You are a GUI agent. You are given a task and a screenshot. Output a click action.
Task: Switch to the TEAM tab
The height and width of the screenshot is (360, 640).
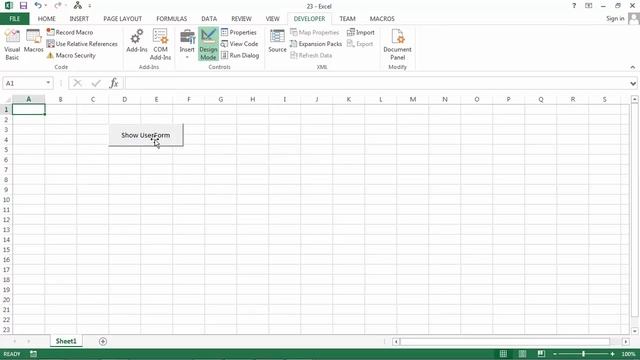point(347,19)
